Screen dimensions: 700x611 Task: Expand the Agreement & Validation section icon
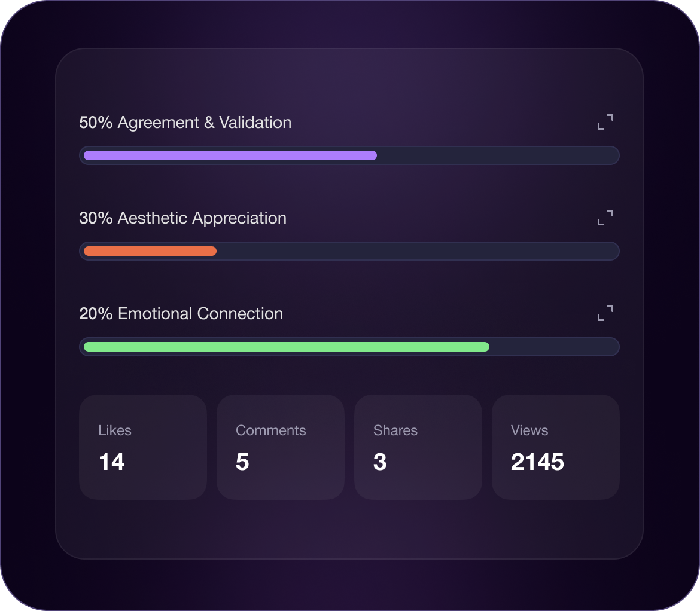(605, 122)
